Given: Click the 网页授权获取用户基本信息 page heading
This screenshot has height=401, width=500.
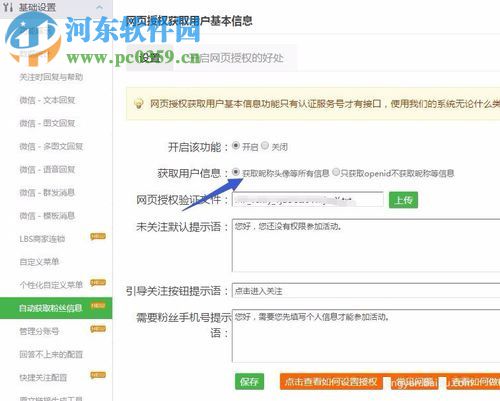Looking at the screenshot, I should coord(189,21).
